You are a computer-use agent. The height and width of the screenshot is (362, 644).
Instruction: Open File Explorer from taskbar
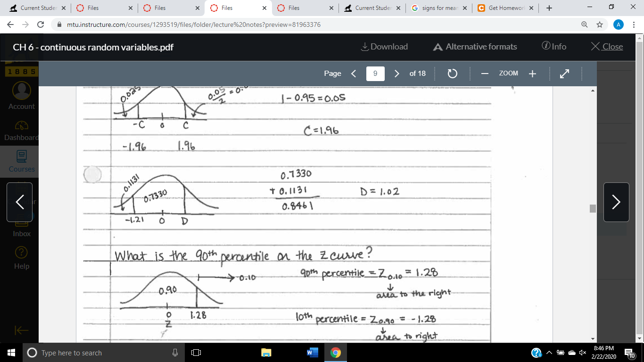click(266, 353)
